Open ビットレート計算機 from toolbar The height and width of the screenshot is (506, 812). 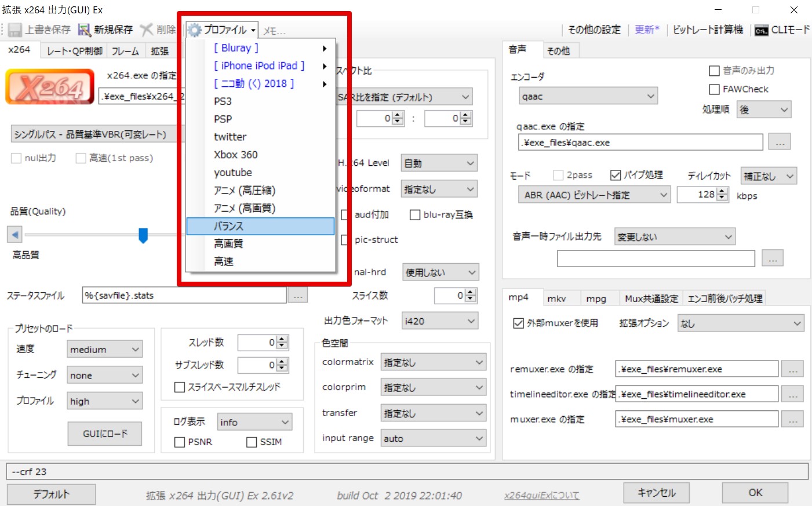pos(708,30)
